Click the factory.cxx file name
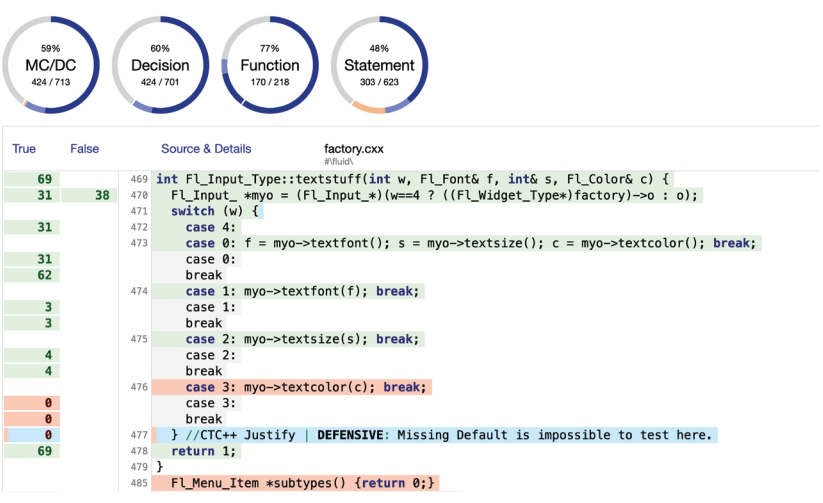The height and width of the screenshot is (503, 823). click(355, 149)
